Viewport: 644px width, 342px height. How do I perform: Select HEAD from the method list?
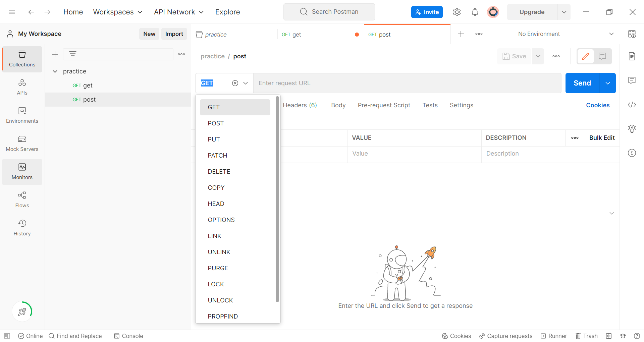(235, 204)
